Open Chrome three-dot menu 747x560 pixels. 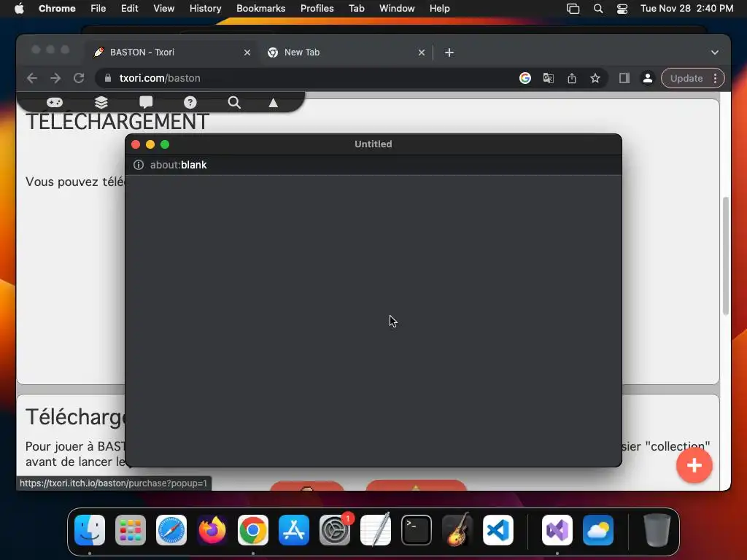point(715,78)
